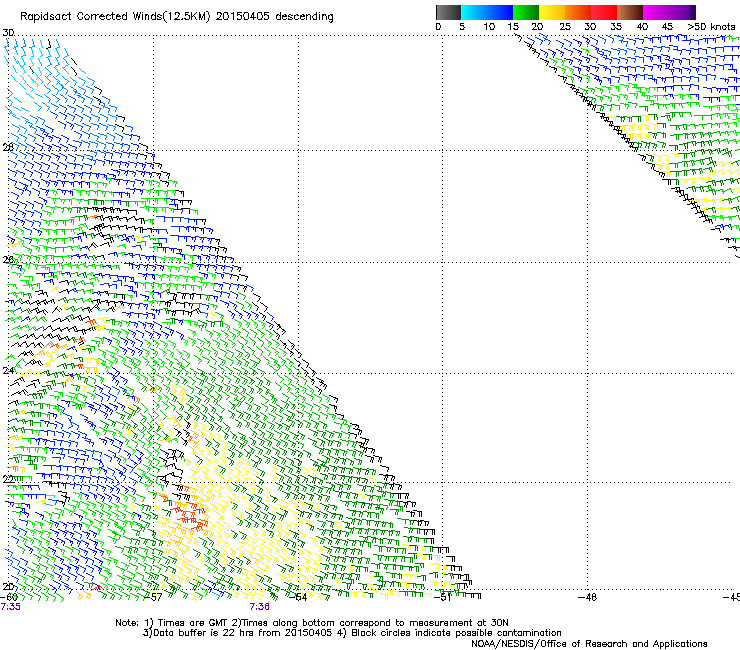Click the green 15-20 knots legend swatch
The width and height of the screenshot is (740, 650).
526,12
